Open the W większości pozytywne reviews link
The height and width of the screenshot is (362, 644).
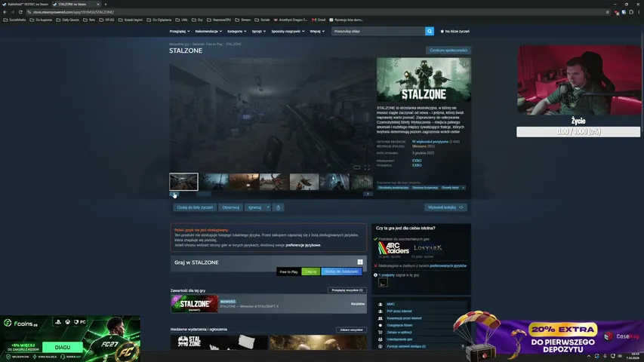pos(430,142)
